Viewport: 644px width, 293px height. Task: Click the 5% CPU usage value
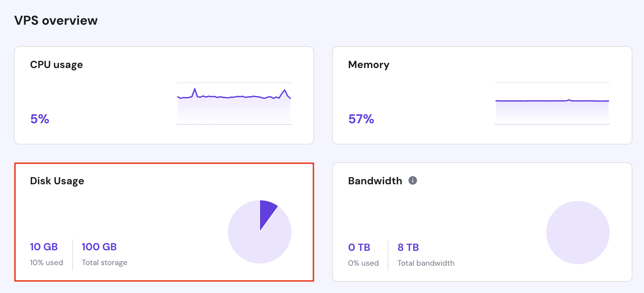pyautogui.click(x=39, y=119)
